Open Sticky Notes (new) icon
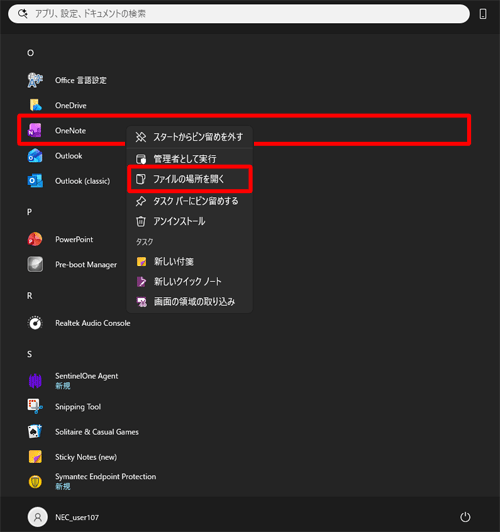The image size is (500, 532). click(35, 457)
